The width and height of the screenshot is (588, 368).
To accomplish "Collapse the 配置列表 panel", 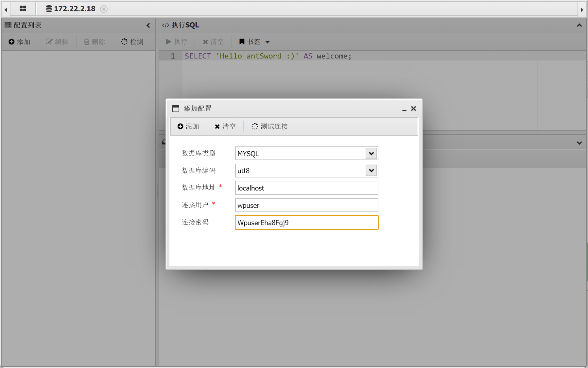I will click(x=148, y=25).
